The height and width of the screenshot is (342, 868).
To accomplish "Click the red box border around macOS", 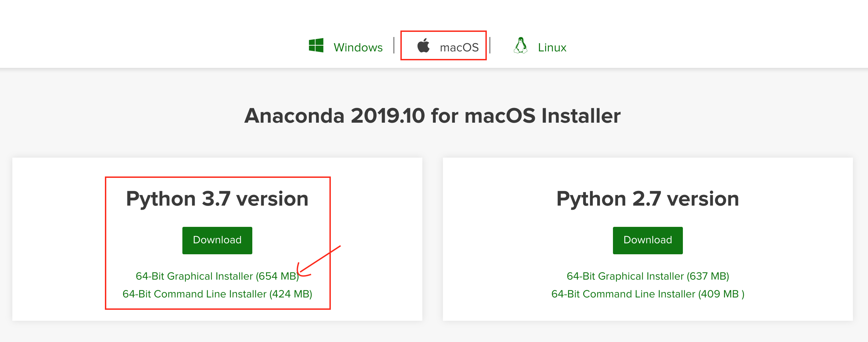I will pyautogui.click(x=443, y=32).
